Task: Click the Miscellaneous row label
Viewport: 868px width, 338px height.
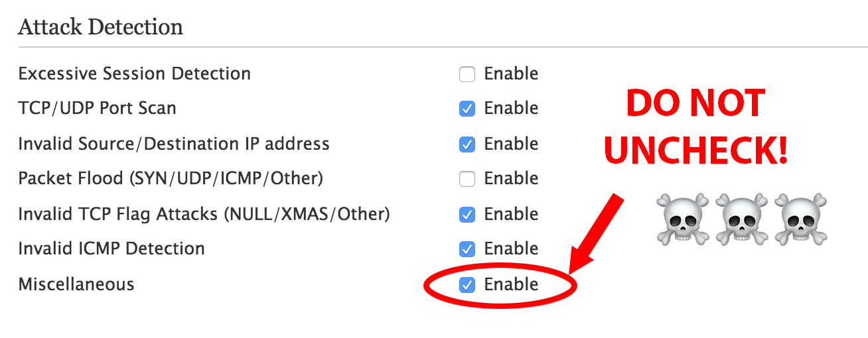Action: [x=76, y=284]
